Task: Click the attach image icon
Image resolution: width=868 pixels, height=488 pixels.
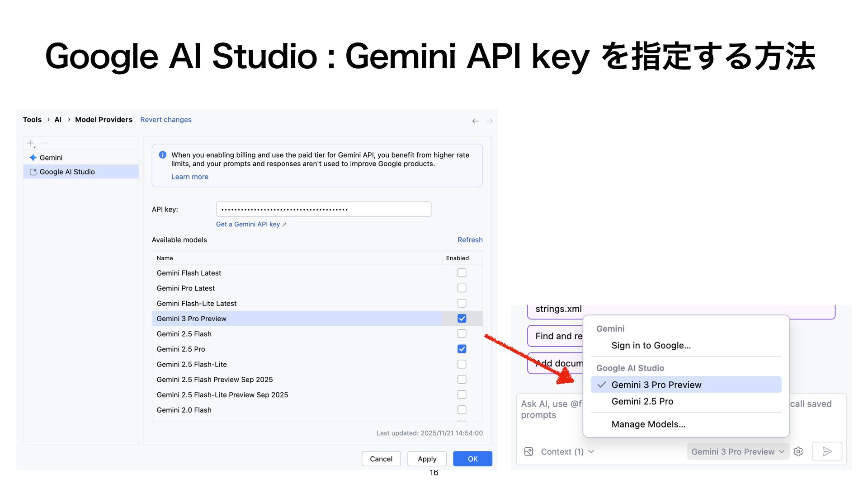Action: 528,451
